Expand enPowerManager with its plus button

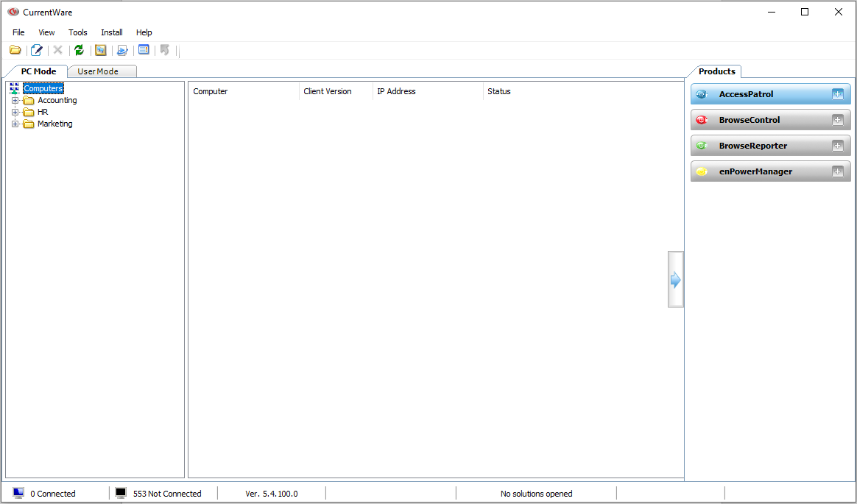[837, 171]
